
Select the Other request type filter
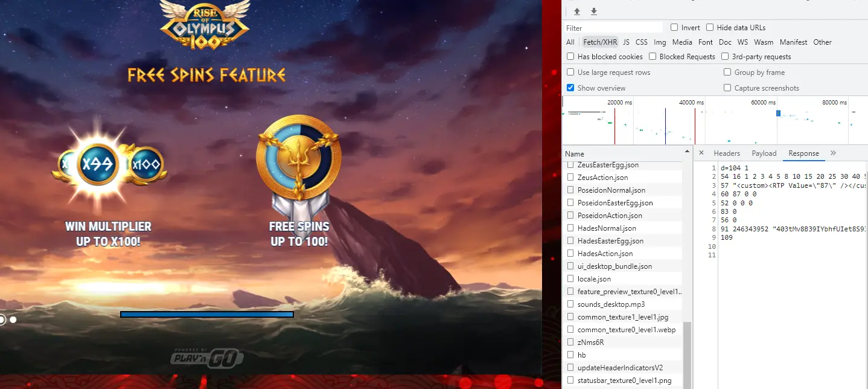tap(822, 42)
